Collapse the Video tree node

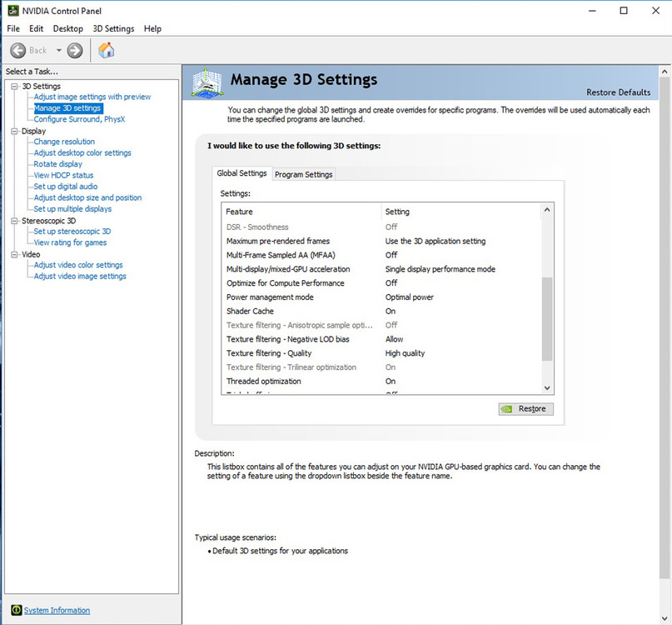[x=14, y=254]
